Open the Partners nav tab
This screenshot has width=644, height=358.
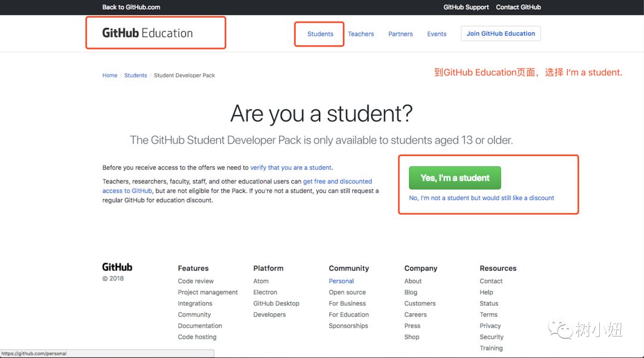click(401, 34)
